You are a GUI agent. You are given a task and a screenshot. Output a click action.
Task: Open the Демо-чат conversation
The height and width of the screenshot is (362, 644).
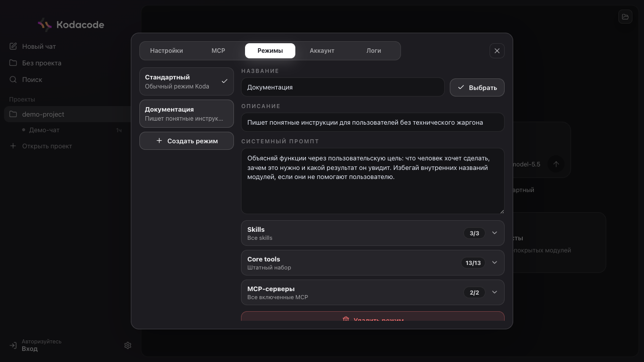tap(44, 130)
